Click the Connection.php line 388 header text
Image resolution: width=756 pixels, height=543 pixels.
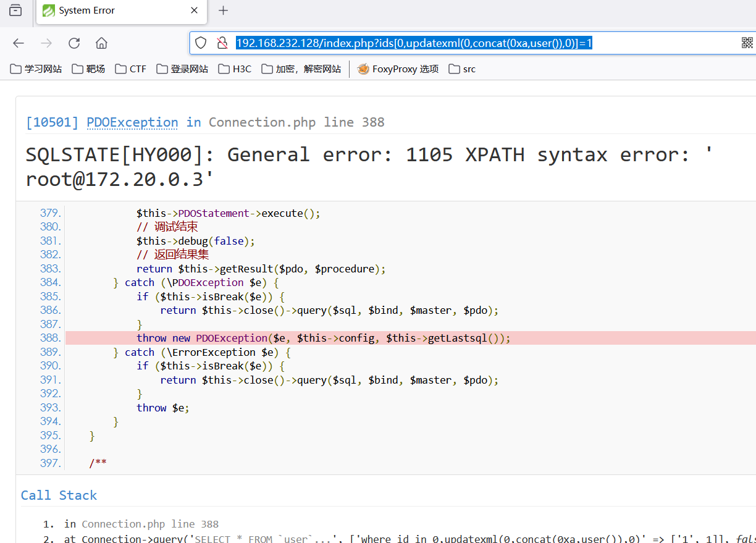296,122
